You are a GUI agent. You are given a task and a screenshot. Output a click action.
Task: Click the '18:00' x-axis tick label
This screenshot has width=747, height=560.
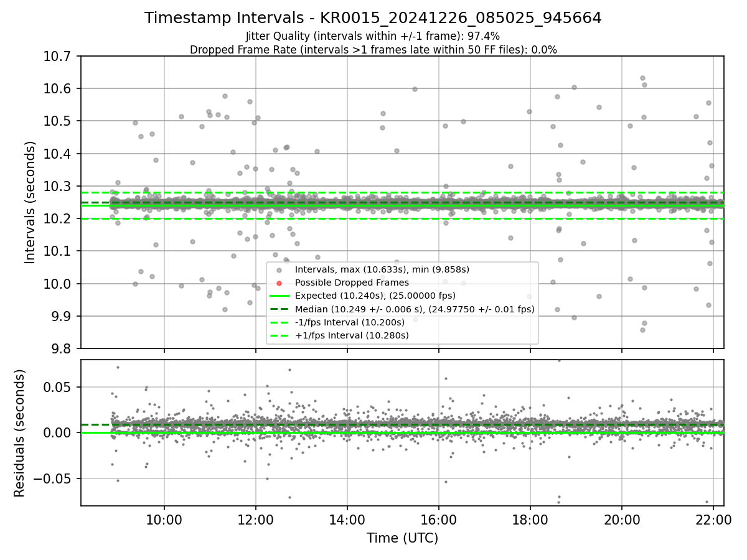[530, 520]
